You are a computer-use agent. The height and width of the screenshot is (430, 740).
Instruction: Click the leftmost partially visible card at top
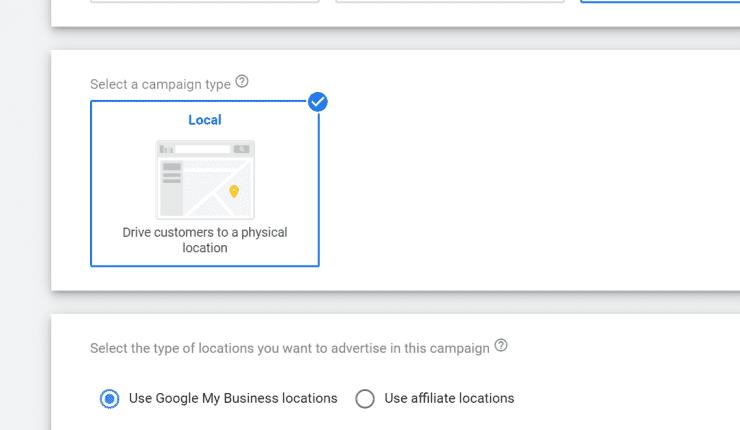click(x=205, y=1)
